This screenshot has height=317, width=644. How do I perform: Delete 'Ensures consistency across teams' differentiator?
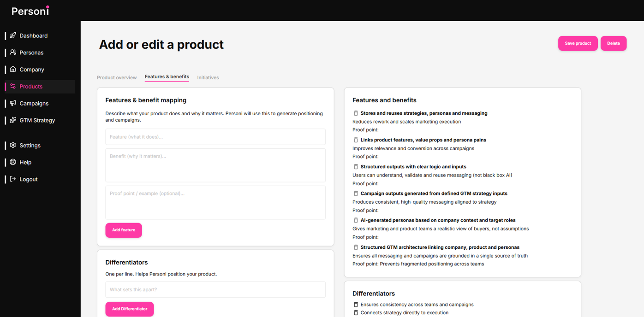coord(356,305)
